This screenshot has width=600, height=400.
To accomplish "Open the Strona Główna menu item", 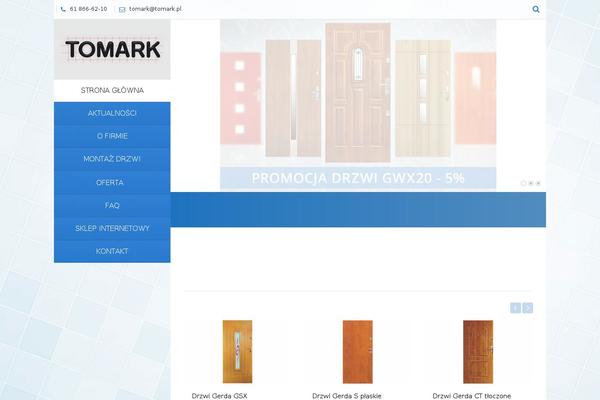I will [x=112, y=90].
